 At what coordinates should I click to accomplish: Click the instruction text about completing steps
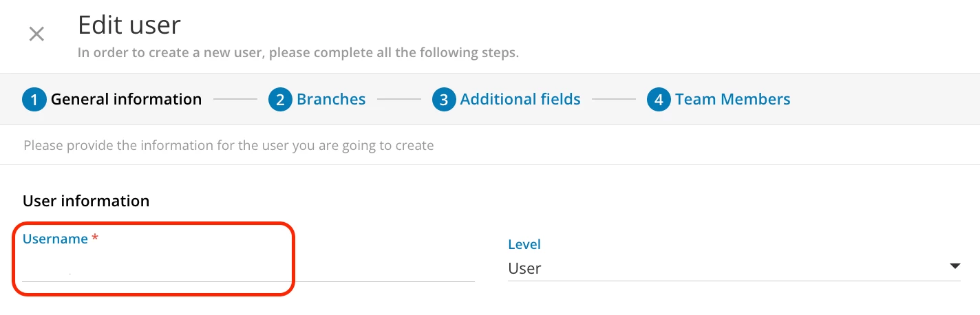(298, 53)
